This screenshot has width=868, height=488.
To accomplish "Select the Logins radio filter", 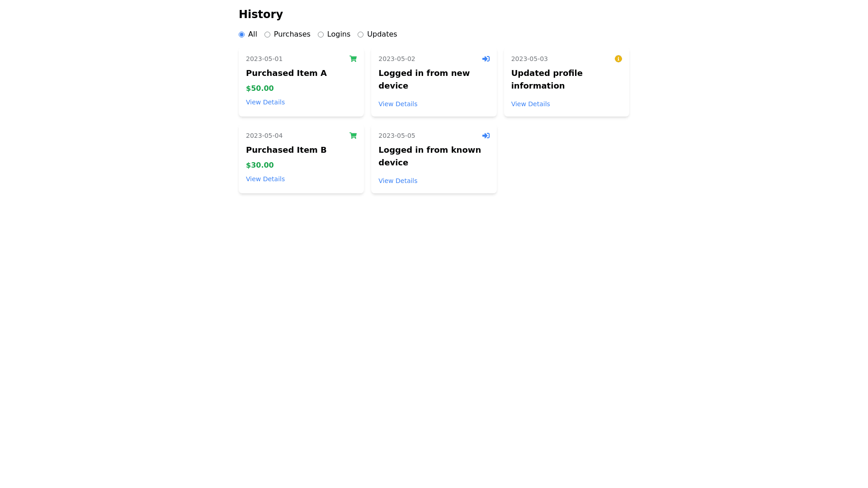I will pos(321,35).
